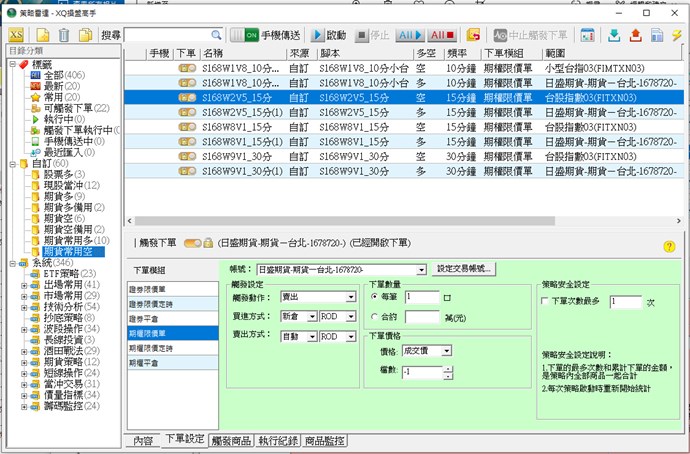This screenshot has height=454, width=690.
Task: Enable the 下單次數最多 checkbox
Action: point(546,301)
